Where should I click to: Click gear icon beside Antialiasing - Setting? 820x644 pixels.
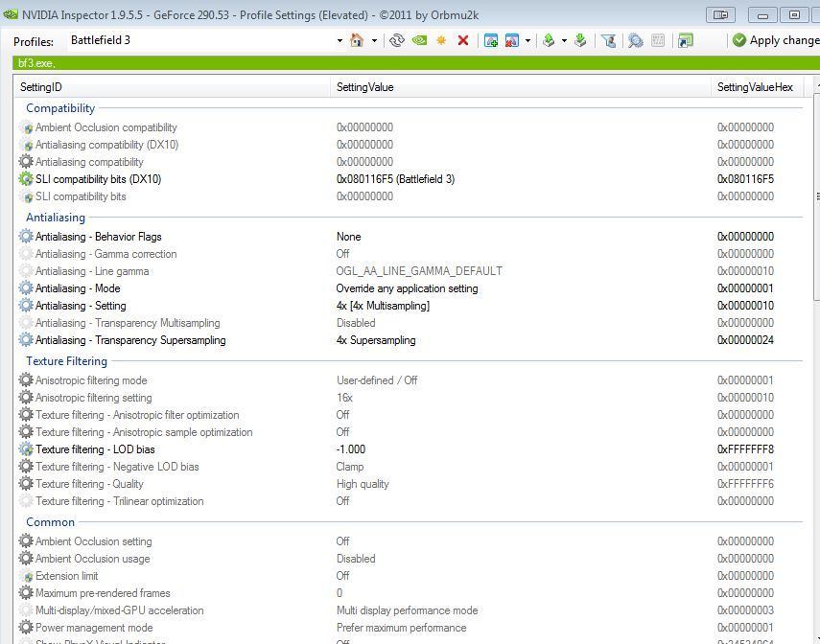click(26, 306)
